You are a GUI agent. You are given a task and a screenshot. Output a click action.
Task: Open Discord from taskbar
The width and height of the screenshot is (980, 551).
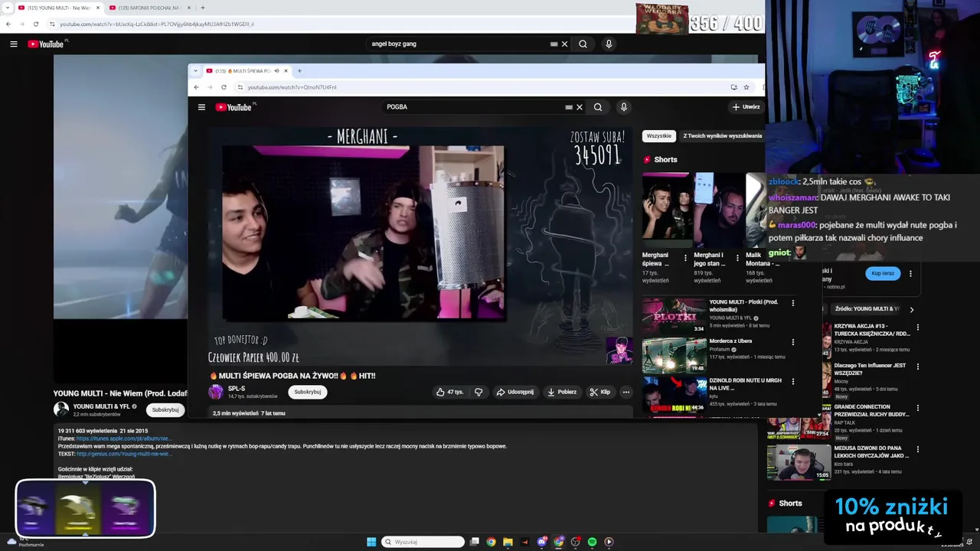click(x=541, y=542)
